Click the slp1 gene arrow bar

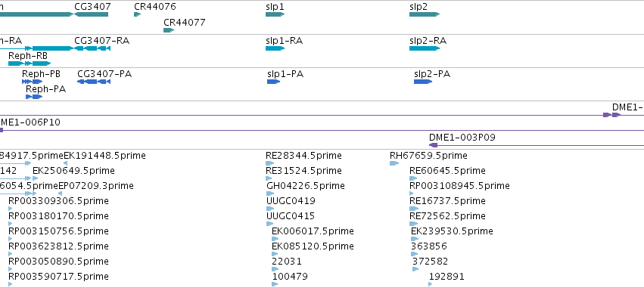275,14
